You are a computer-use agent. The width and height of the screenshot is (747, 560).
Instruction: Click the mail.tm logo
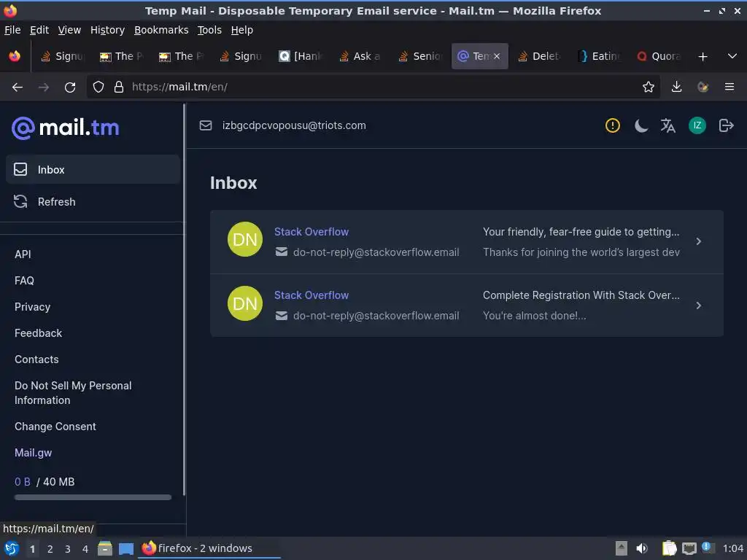65,128
